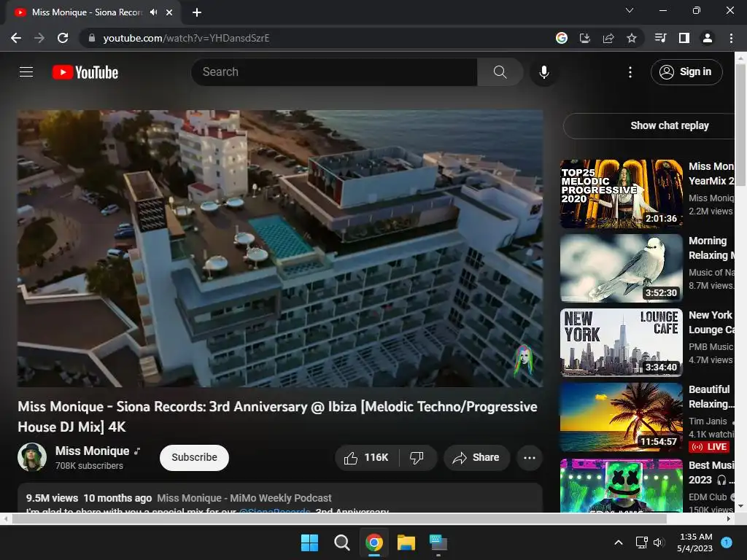Open more actions ellipsis under video
The height and width of the screenshot is (560, 747).
coord(530,458)
